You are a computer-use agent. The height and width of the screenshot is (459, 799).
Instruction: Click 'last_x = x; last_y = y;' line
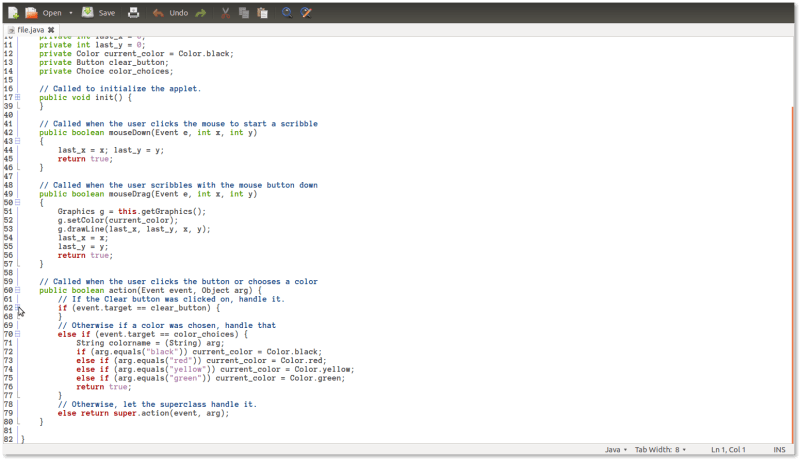click(x=111, y=150)
